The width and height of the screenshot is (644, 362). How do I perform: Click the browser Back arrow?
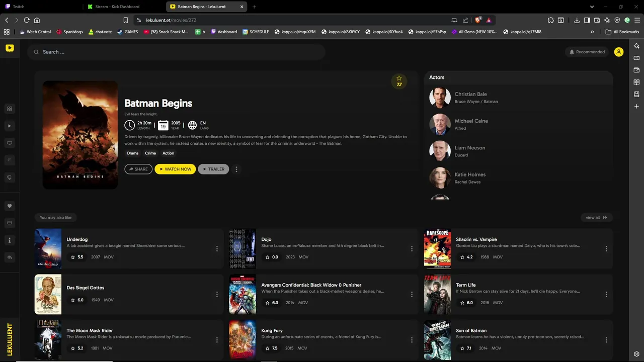[7, 20]
